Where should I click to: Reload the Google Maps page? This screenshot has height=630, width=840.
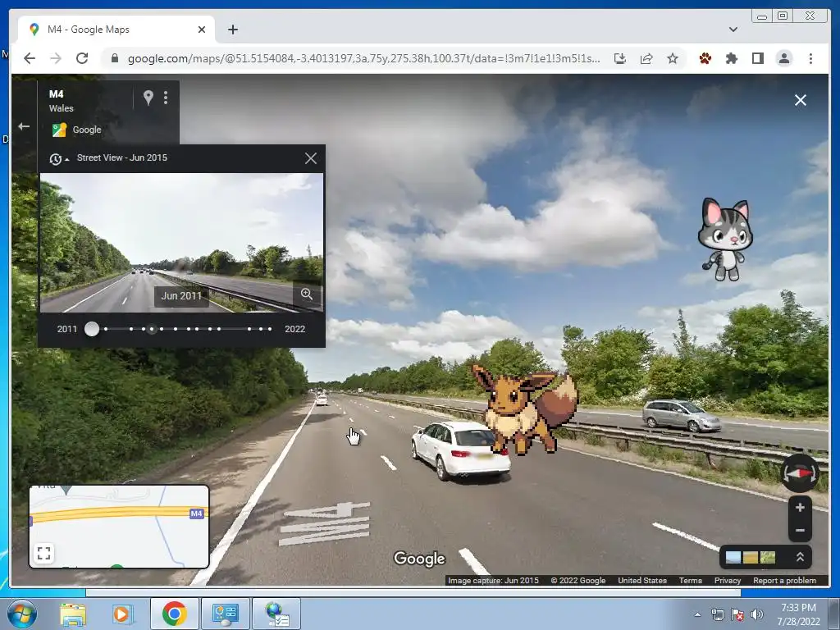pos(82,58)
